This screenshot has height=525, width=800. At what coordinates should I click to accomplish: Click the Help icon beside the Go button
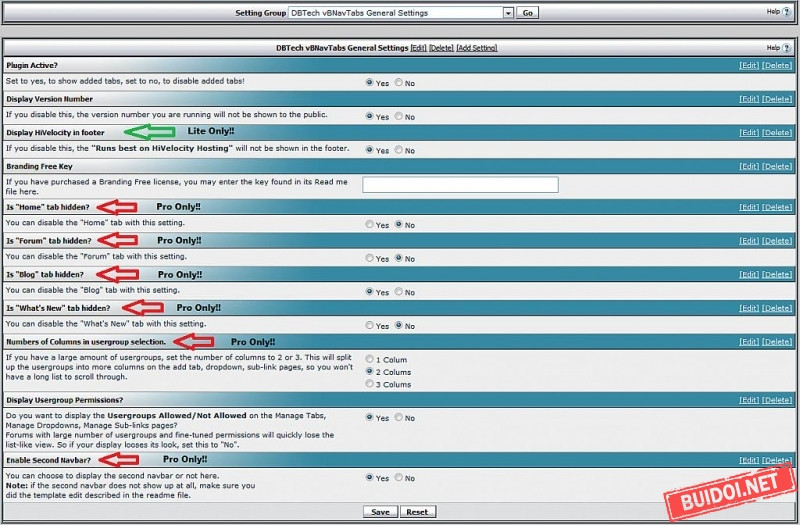pos(785,12)
